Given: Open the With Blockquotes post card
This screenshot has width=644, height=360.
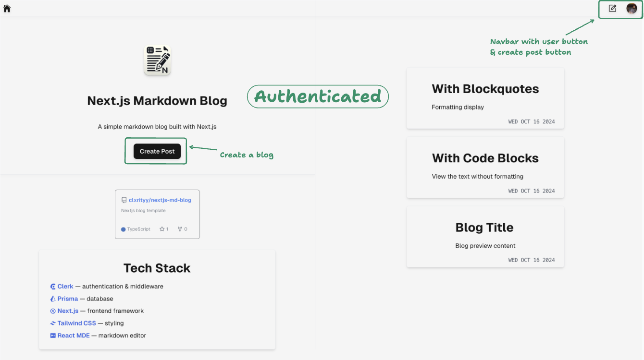Looking at the screenshot, I should coord(485,98).
